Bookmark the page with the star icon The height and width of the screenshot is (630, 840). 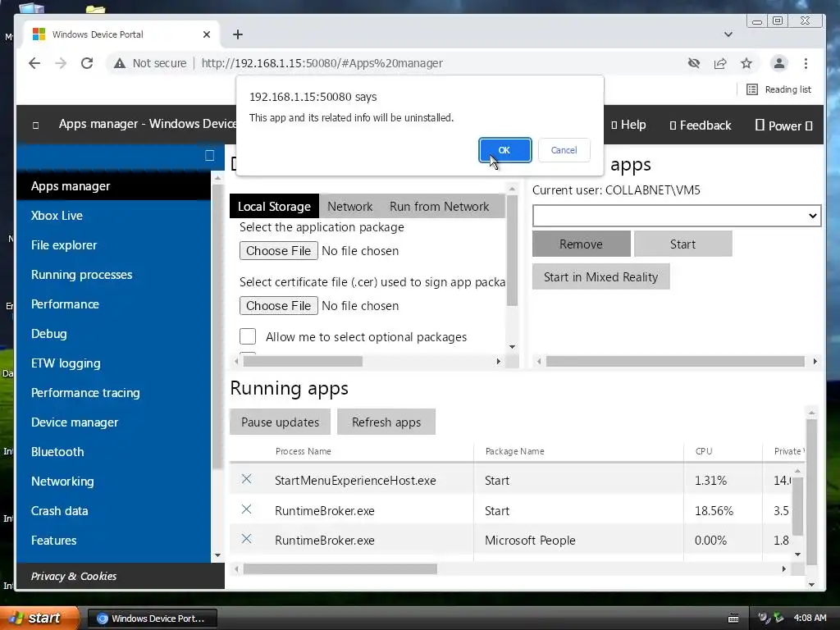[746, 63]
